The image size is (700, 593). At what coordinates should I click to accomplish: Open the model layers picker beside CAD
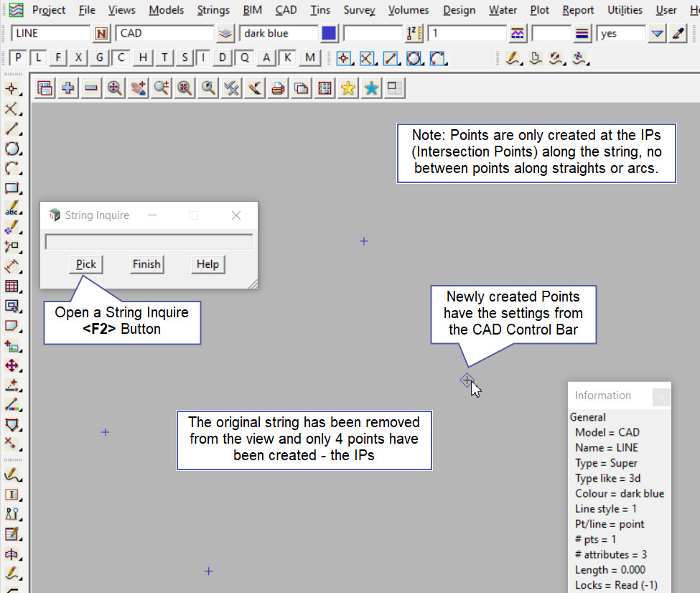click(x=225, y=34)
